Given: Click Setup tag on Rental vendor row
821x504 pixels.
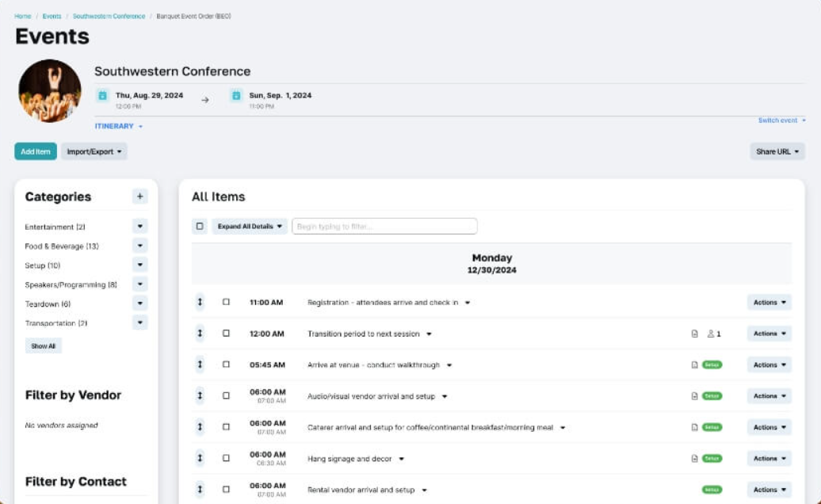Looking at the screenshot, I should pos(712,490).
